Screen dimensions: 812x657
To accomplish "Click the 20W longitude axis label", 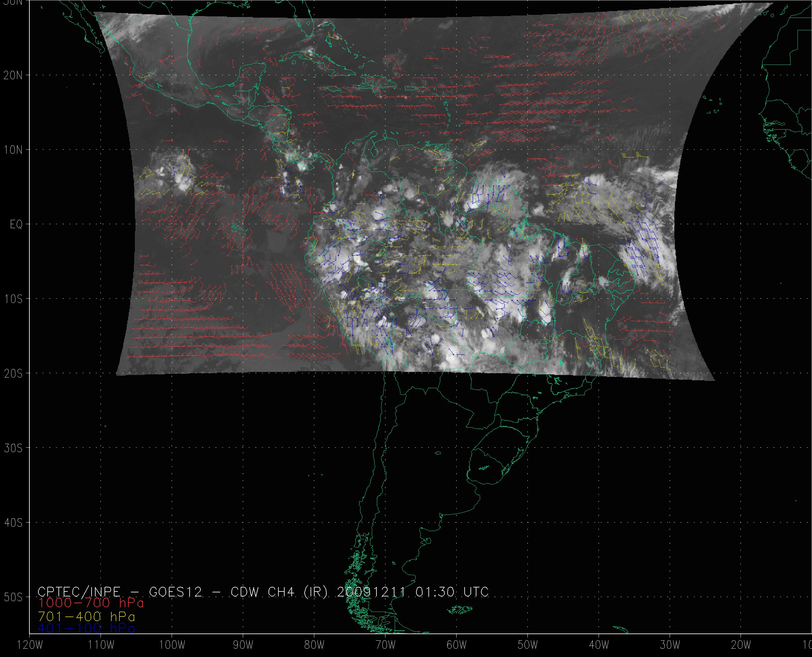I will click(741, 645).
